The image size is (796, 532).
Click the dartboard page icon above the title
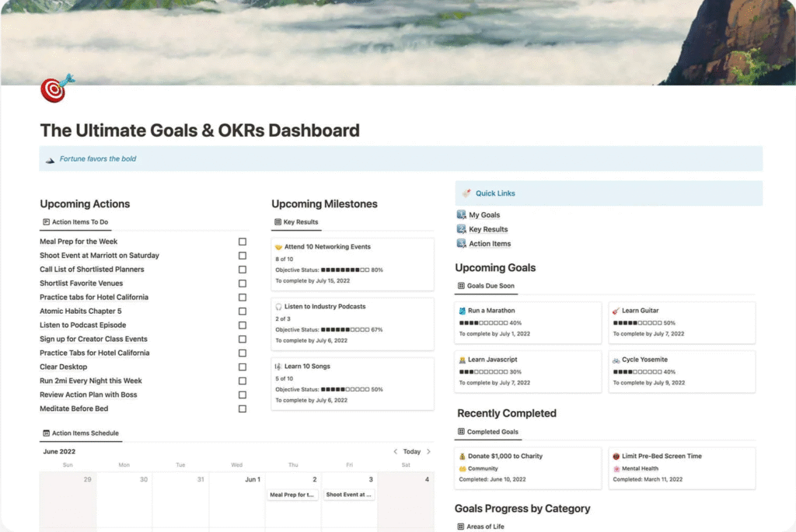52,90
